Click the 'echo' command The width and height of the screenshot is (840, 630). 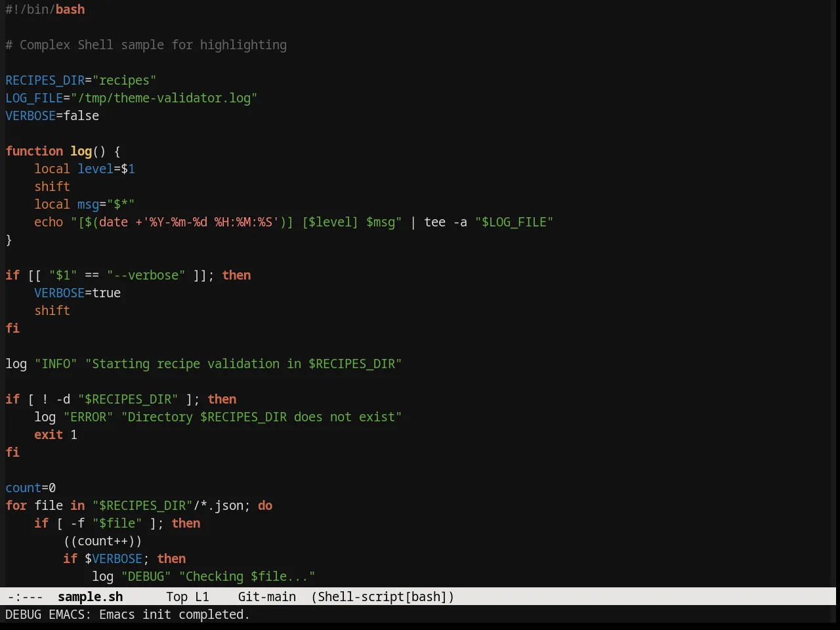pos(49,222)
